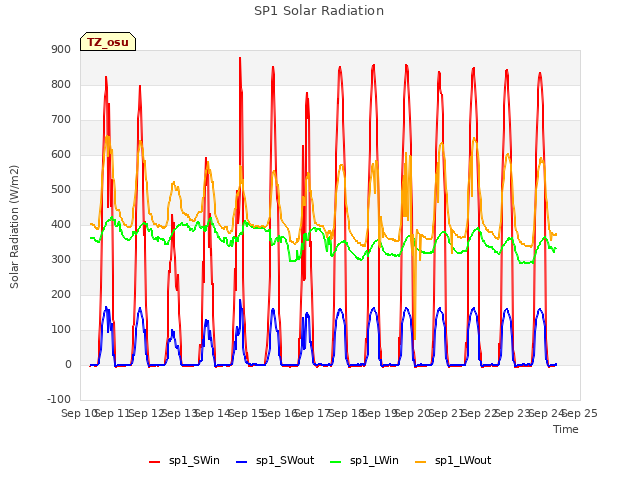Click the Sep 15 x-axis tick label
Screen dimensions: 640x480
[x=247, y=413]
